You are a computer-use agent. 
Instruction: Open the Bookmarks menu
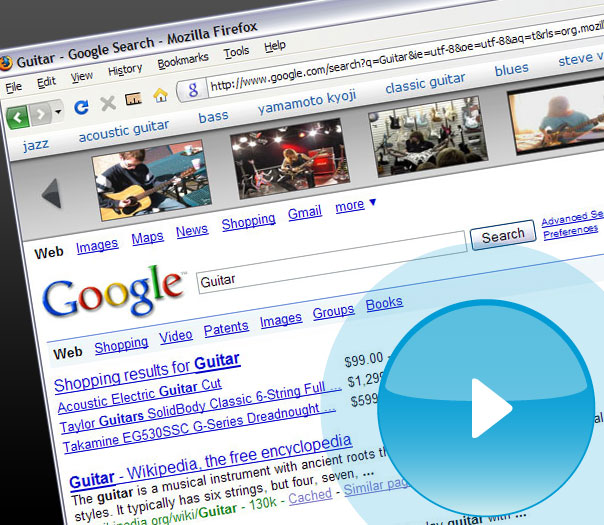pos(183,61)
